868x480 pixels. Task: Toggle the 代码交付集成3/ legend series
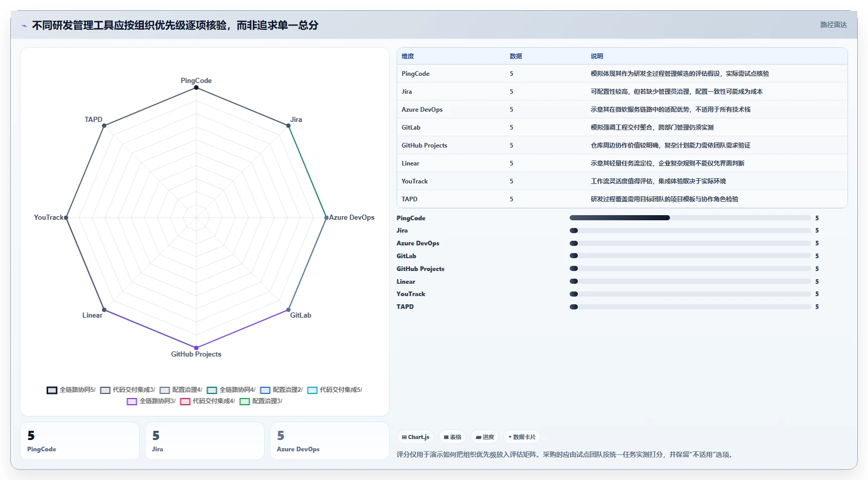click(x=128, y=390)
